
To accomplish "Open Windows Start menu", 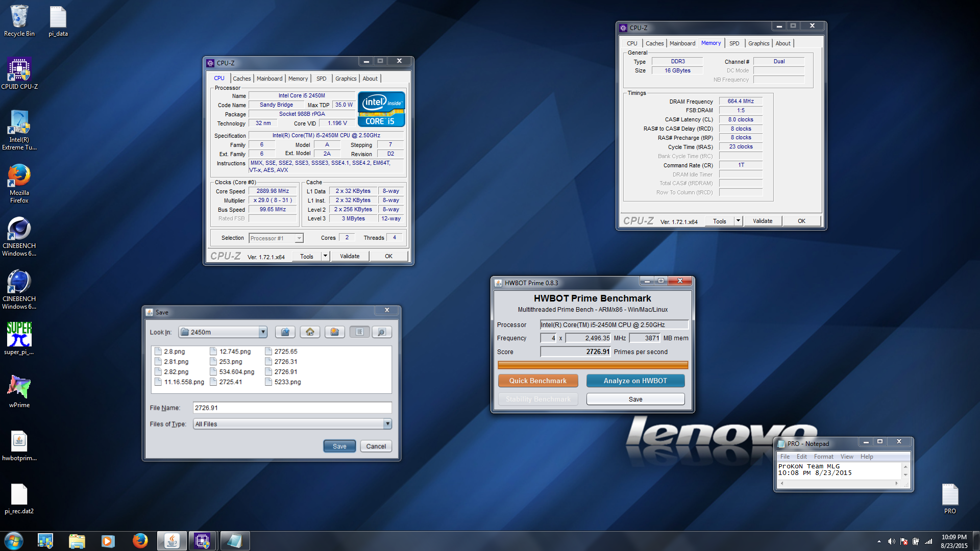I will tap(14, 541).
